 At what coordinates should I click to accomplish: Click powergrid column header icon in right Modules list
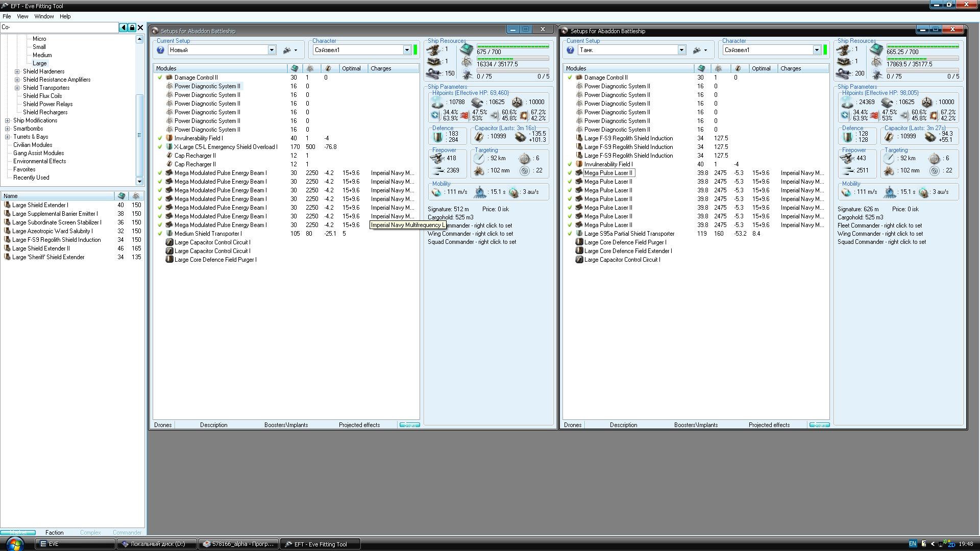coord(719,68)
